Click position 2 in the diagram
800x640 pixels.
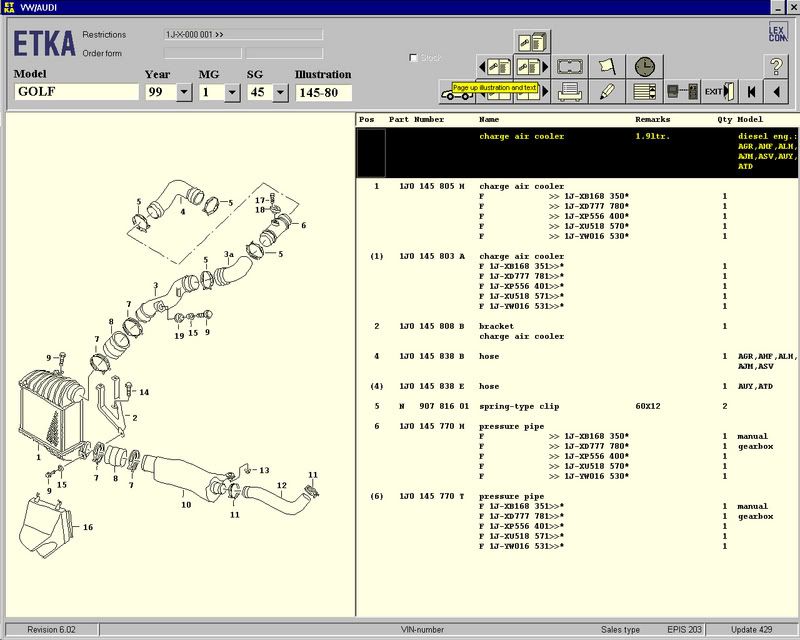pyautogui.click(x=135, y=417)
